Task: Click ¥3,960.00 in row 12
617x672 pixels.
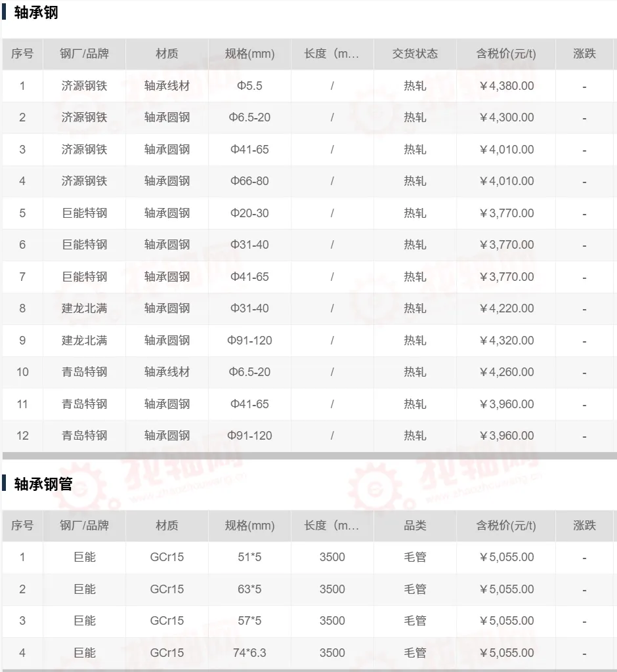Action: [506, 436]
